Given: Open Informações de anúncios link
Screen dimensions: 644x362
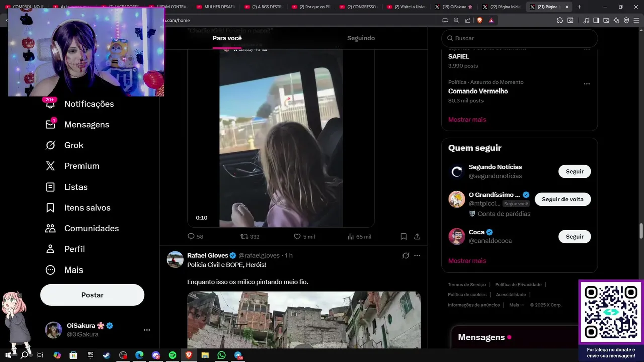Looking at the screenshot, I should pyautogui.click(x=474, y=305).
